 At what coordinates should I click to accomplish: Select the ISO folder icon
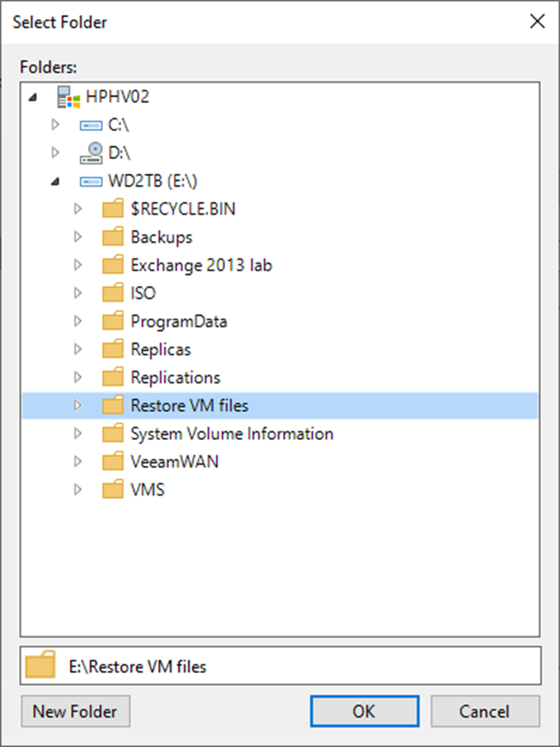[x=113, y=292]
